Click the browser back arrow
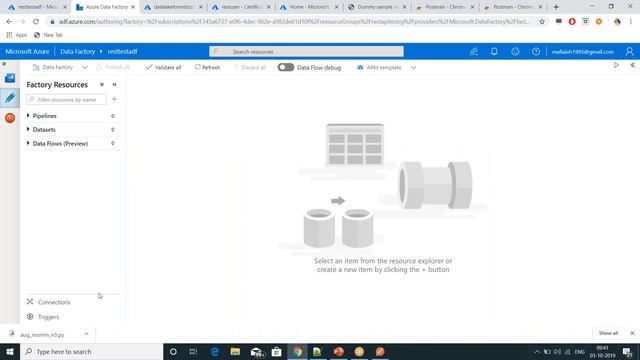This screenshot has height=360, width=640. (x=9, y=22)
